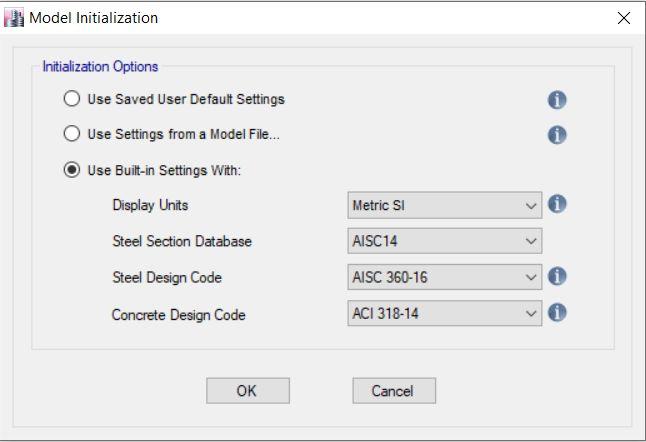Expand the Steel Design Code dropdown
Viewport: 646px width, 442px height.
click(x=444, y=277)
